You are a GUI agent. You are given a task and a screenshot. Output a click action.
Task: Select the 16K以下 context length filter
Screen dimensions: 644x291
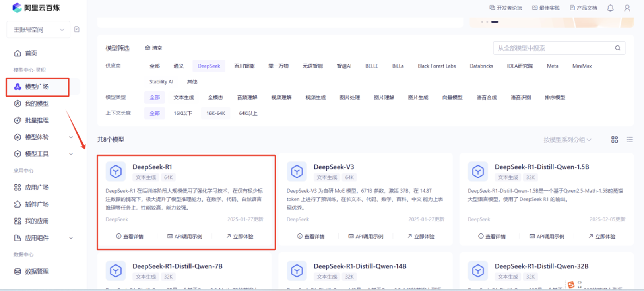click(x=183, y=113)
